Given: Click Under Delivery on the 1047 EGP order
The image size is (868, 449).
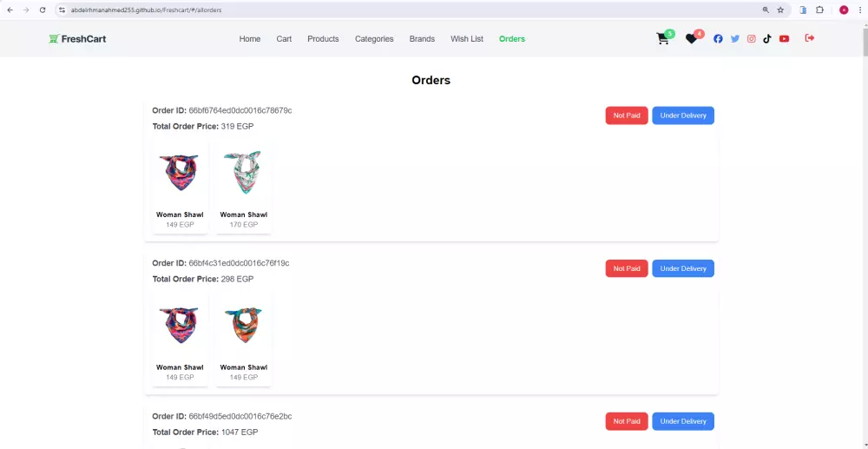Looking at the screenshot, I should pos(683,421).
